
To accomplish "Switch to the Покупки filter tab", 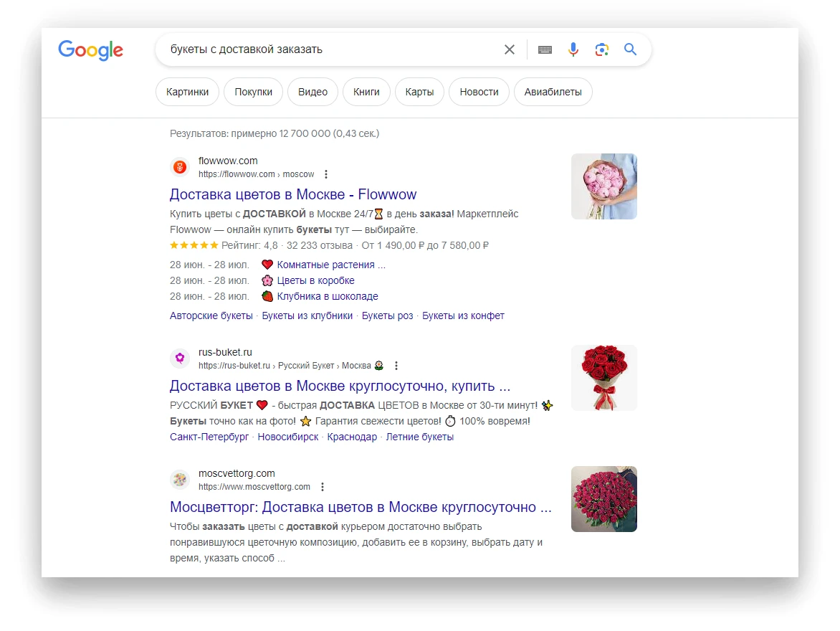I will click(253, 92).
